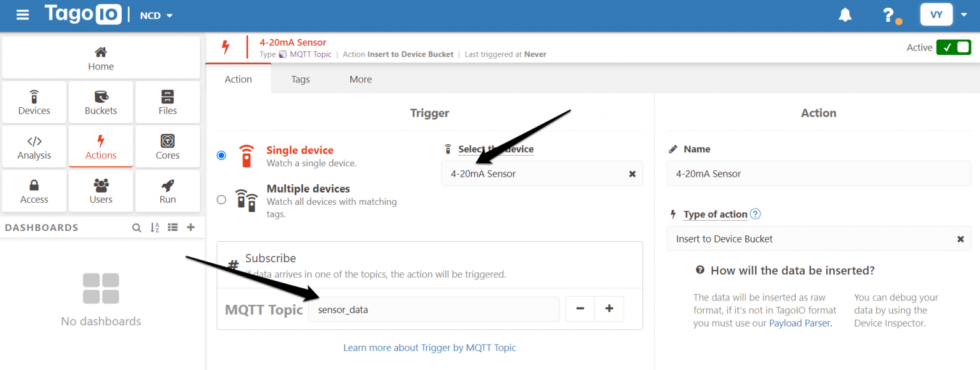Screen dimensions: 980x370
Task: Select the Single device trigger option
Action: tap(221, 154)
